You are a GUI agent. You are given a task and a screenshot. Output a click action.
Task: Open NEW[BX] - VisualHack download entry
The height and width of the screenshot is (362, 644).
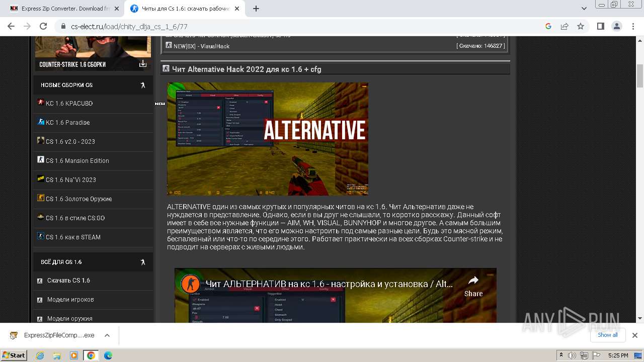(201, 46)
